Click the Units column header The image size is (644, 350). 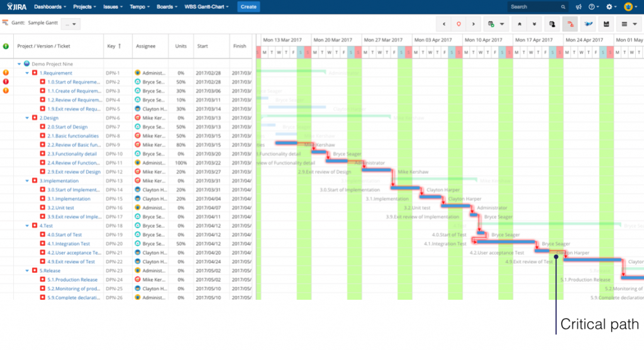point(180,46)
